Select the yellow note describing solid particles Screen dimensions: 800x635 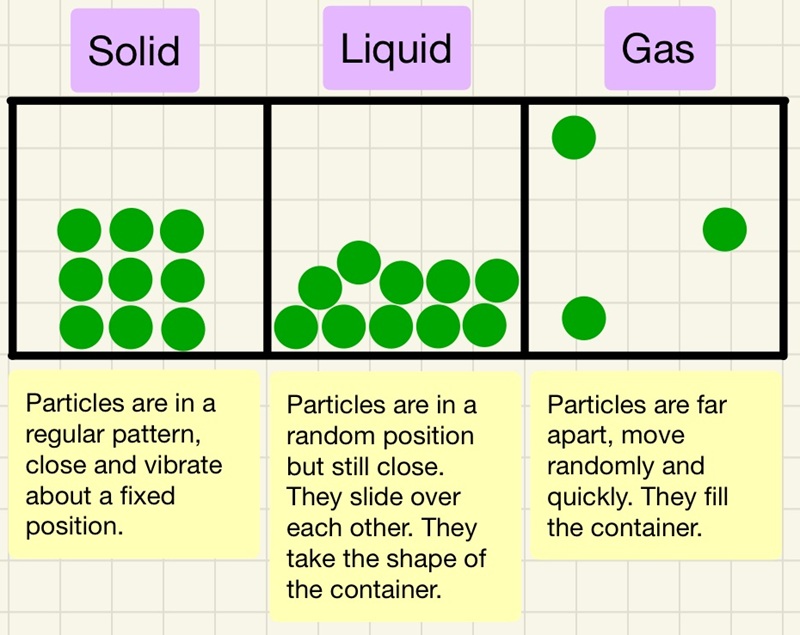(134, 462)
